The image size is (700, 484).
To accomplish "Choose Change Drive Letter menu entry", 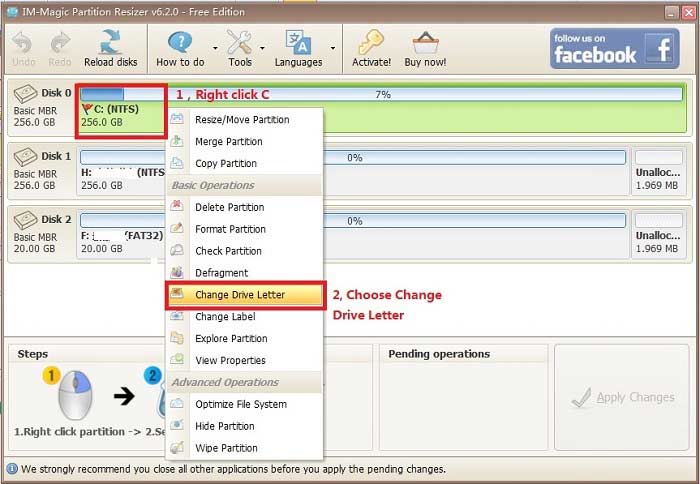I will pyautogui.click(x=245, y=295).
